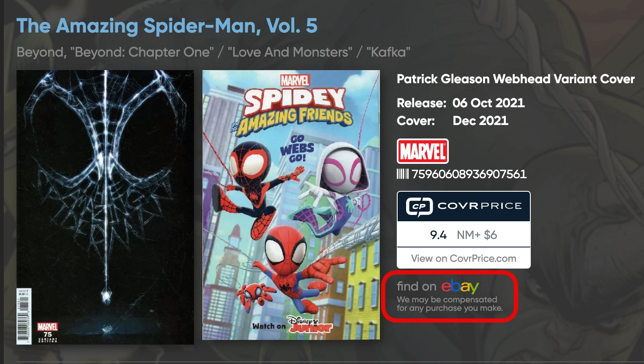Click the Disney Junior logo on back cover
The image size is (644, 364).
coord(309,323)
